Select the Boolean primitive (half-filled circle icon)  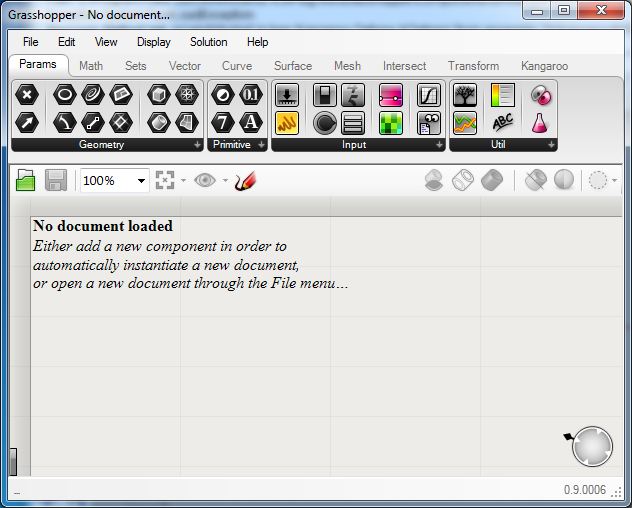[x=222, y=95]
